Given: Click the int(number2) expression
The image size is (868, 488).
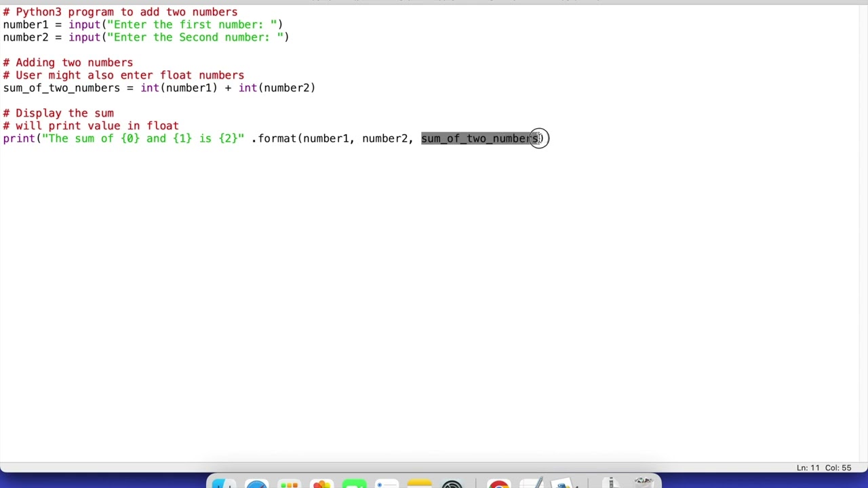Looking at the screenshot, I should 277,88.
